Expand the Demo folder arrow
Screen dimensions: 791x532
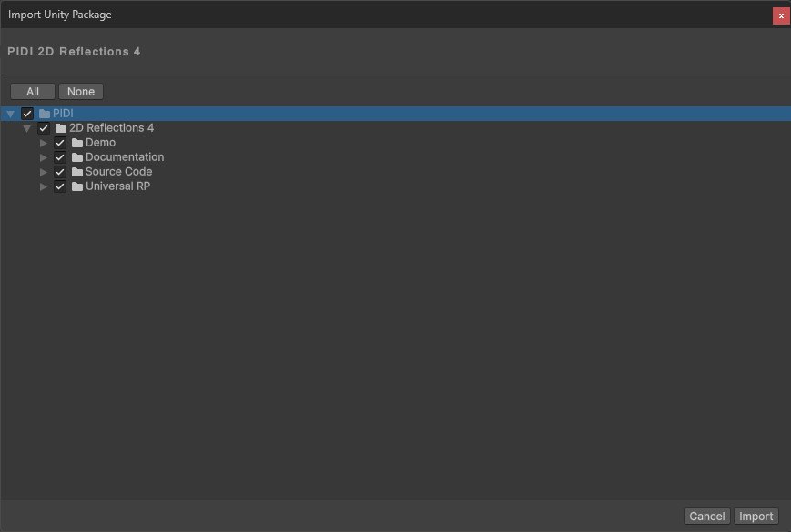(43, 143)
